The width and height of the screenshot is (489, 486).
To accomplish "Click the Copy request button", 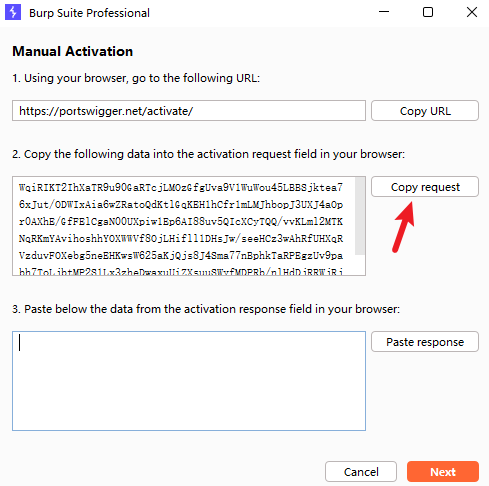I will pos(425,187).
